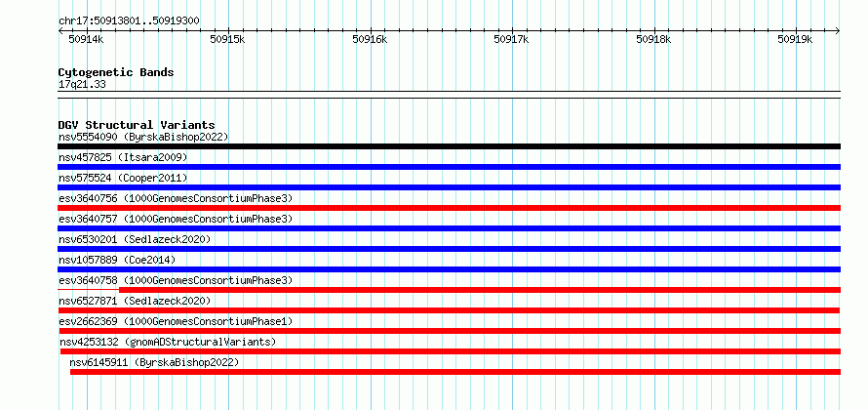Click the 50914k ruler label
Image resolution: width=868 pixels, height=410 pixels.
click(85, 39)
